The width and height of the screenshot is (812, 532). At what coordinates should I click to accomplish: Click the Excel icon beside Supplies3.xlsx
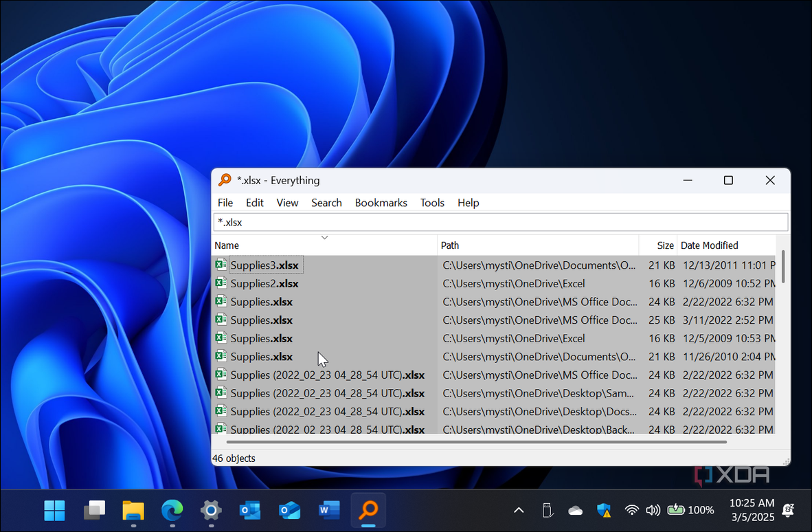pos(221,265)
